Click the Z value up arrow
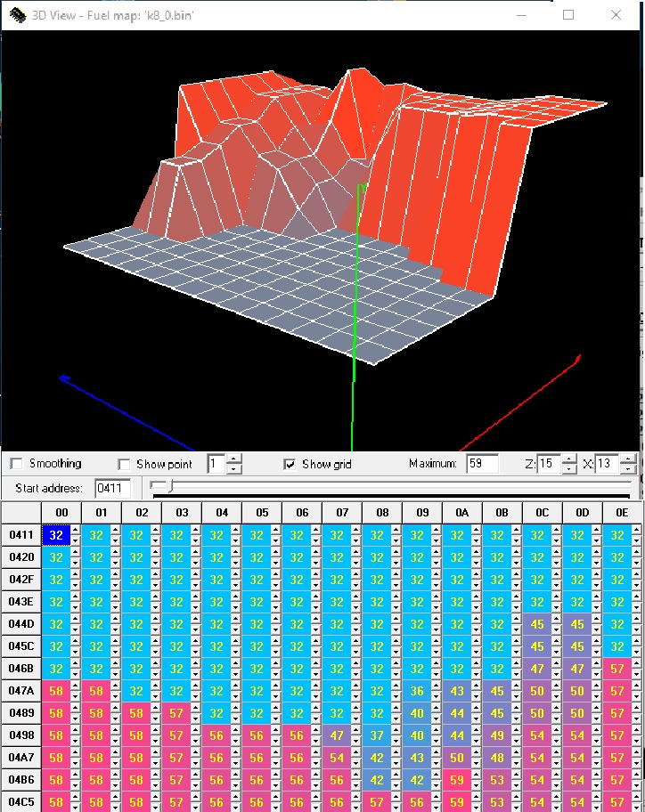The width and height of the screenshot is (645, 812). 569,459
